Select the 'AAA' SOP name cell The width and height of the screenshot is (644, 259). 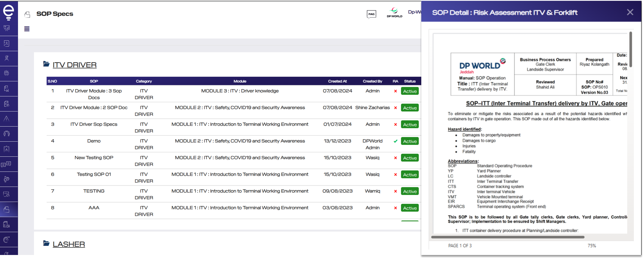(94, 208)
